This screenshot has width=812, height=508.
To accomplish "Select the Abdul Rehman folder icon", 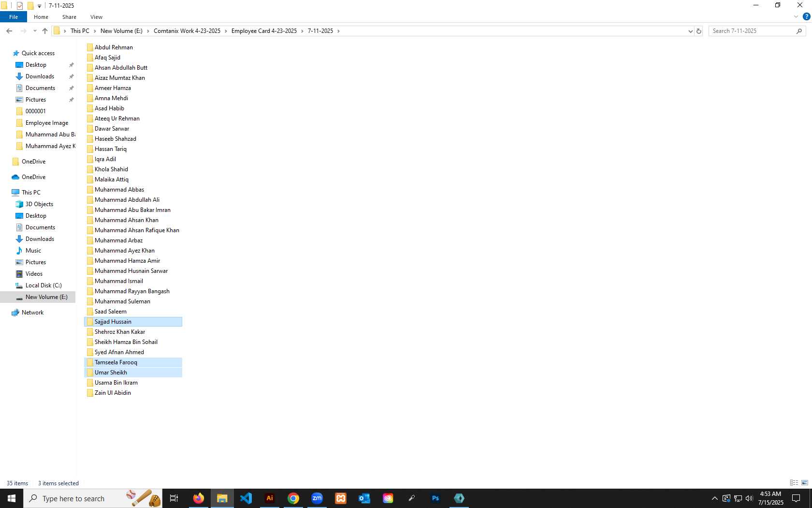I will click(x=90, y=47).
